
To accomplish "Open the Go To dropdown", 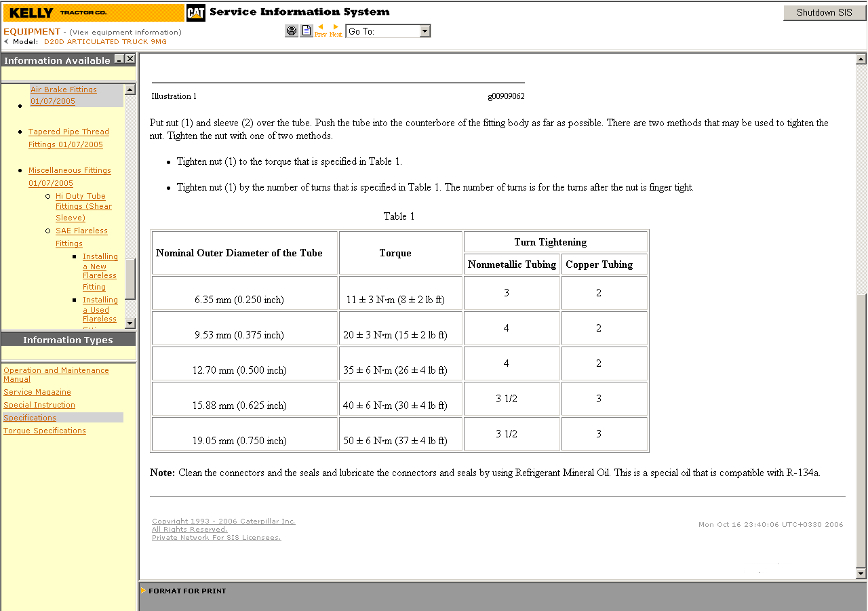I will (x=425, y=31).
